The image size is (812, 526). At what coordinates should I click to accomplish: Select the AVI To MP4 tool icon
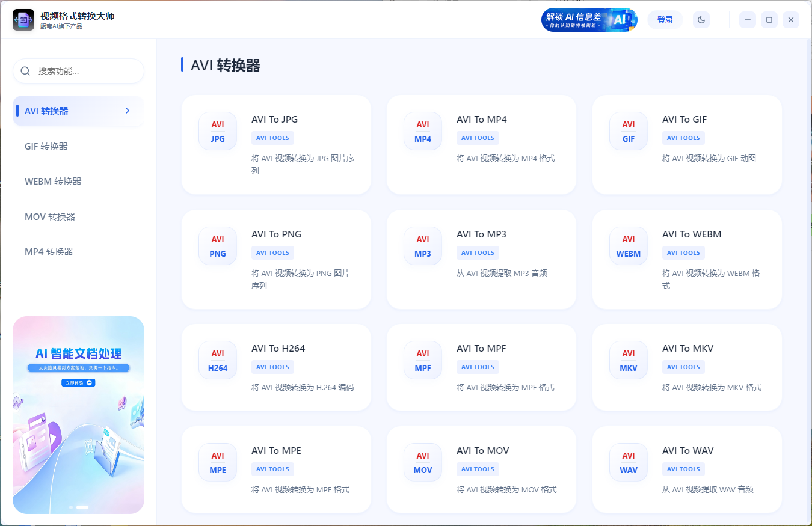click(x=423, y=130)
